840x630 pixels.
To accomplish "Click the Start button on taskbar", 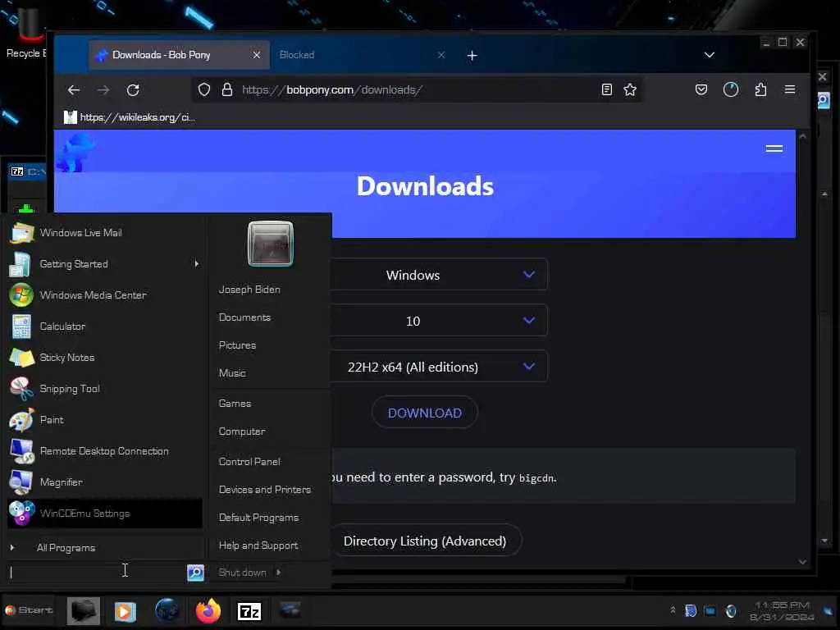I will tap(29, 609).
